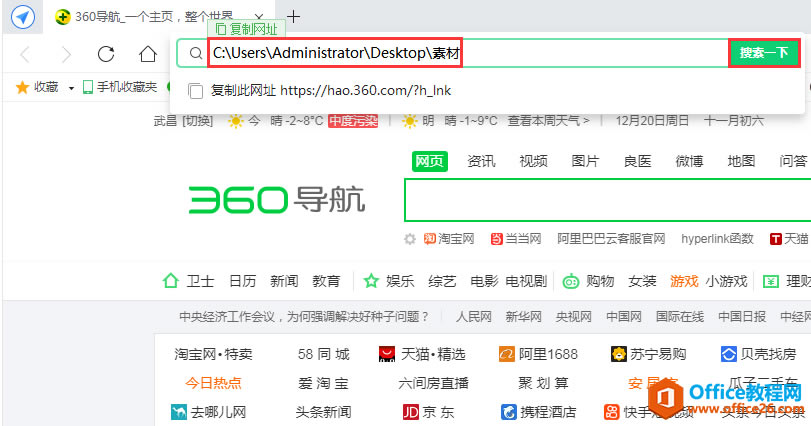Open 收藏 favorites star
The width and height of the screenshot is (811, 426).
coord(22,87)
